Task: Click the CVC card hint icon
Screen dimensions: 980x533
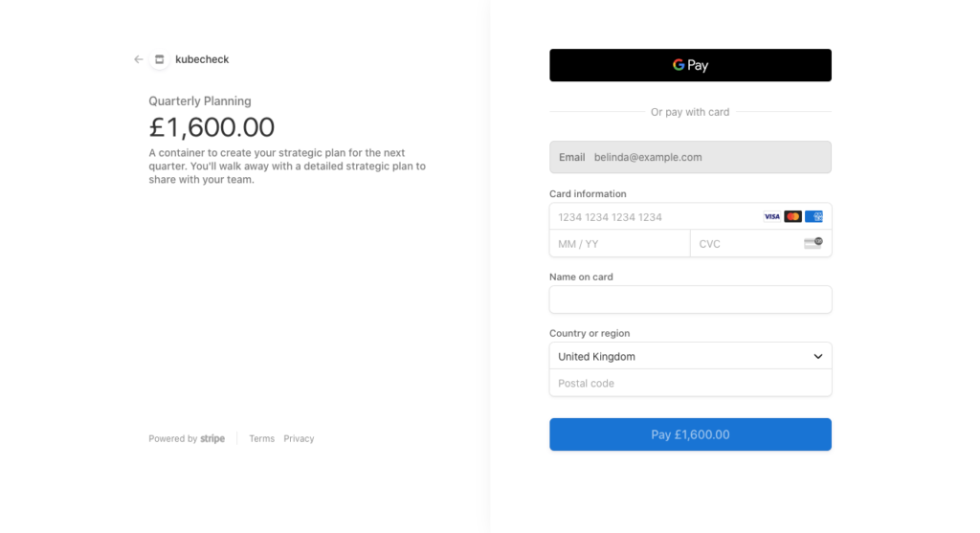Action: point(813,243)
